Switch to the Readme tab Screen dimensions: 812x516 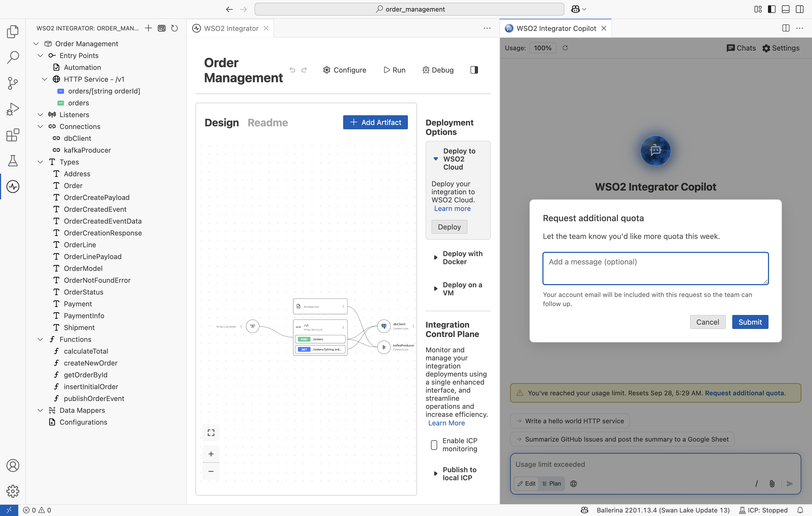tap(268, 123)
